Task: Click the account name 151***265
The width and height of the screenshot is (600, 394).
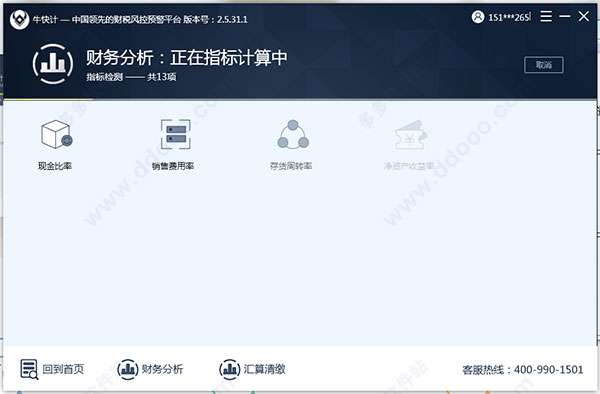Action: [x=509, y=17]
